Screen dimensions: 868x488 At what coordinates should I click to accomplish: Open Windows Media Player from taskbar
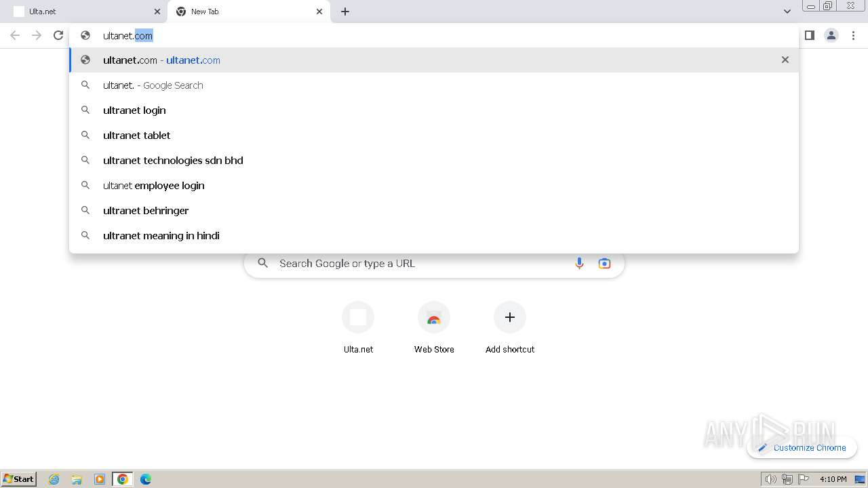[100, 479]
